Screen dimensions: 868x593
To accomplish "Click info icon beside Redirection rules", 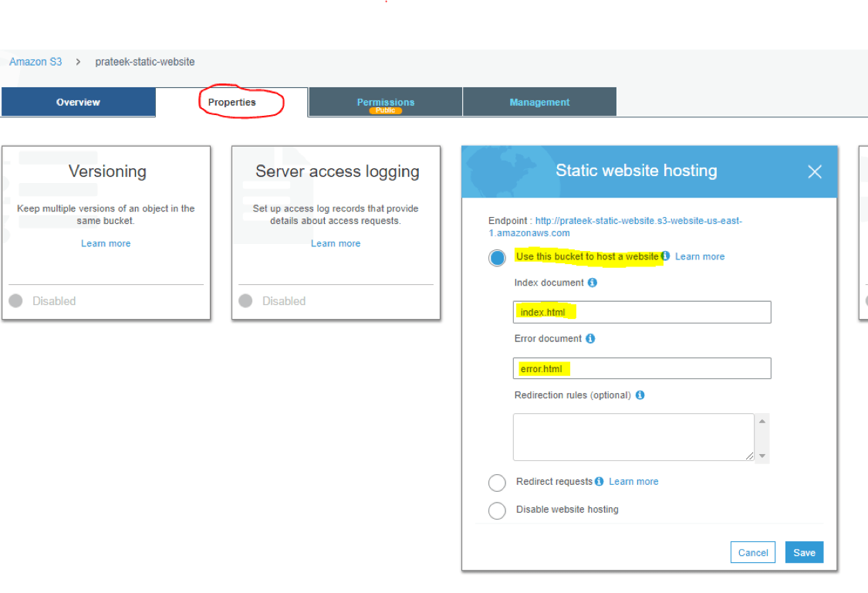I will tap(640, 395).
